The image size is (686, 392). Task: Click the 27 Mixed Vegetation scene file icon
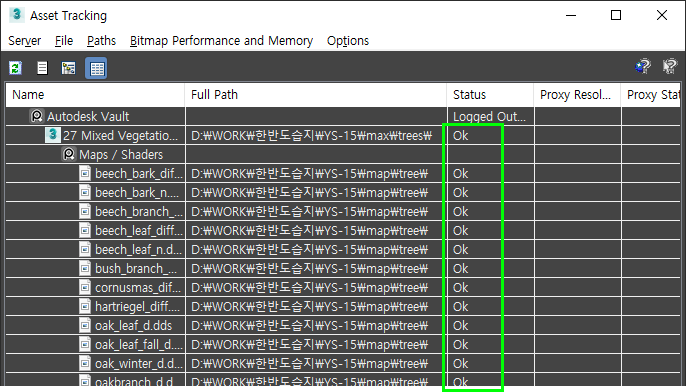click(52, 135)
